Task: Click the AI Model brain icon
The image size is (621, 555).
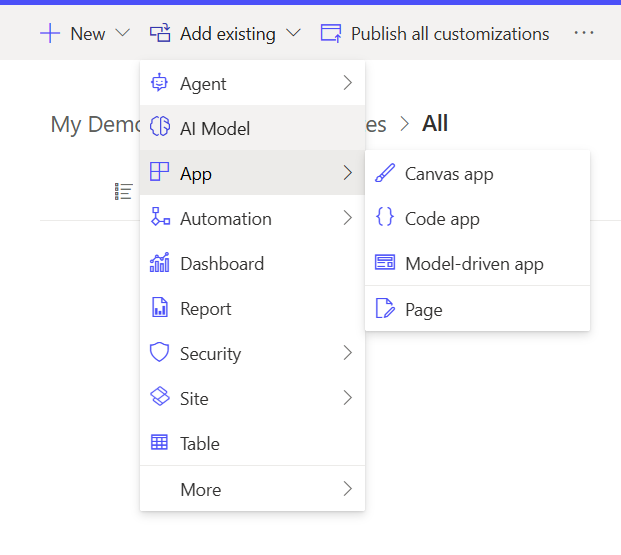Action: (x=160, y=127)
